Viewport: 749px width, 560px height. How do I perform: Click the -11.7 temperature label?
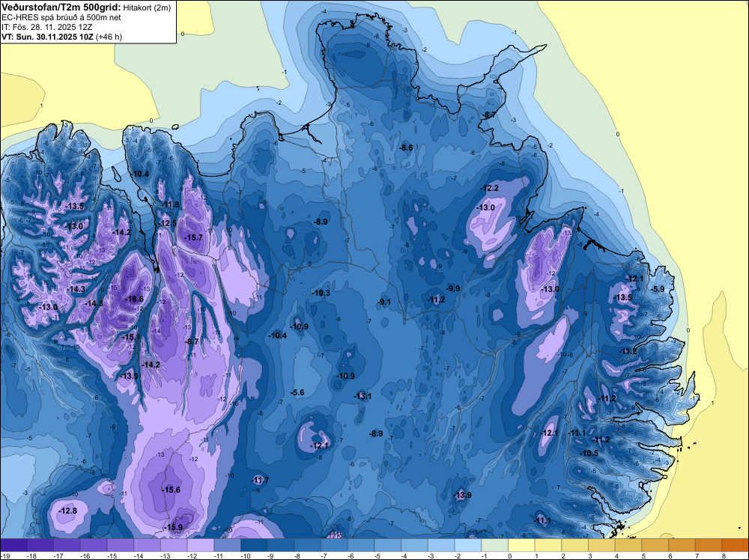point(260,480)
